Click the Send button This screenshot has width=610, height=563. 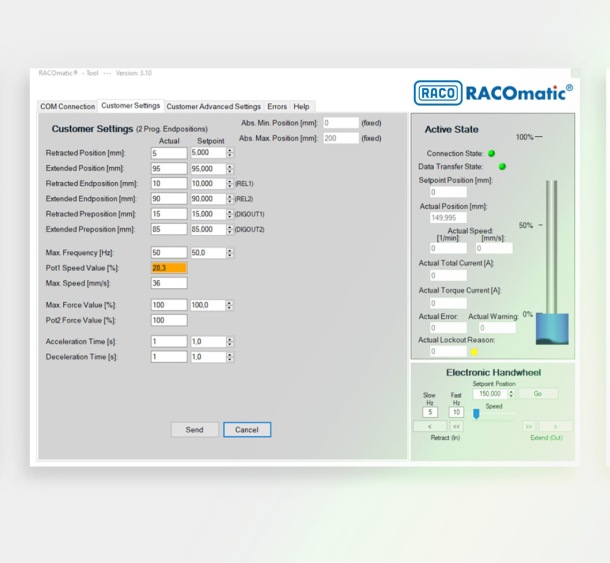click(x=194, y=429)
